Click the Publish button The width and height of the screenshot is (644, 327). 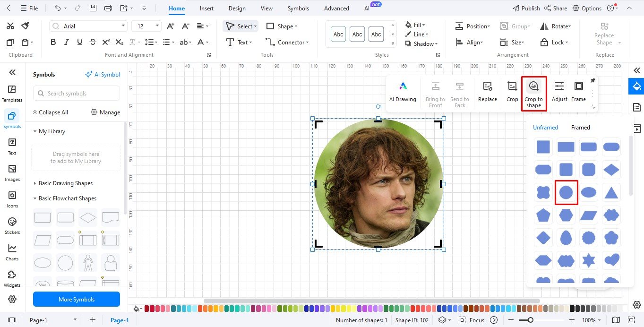(x=526, y=8)
